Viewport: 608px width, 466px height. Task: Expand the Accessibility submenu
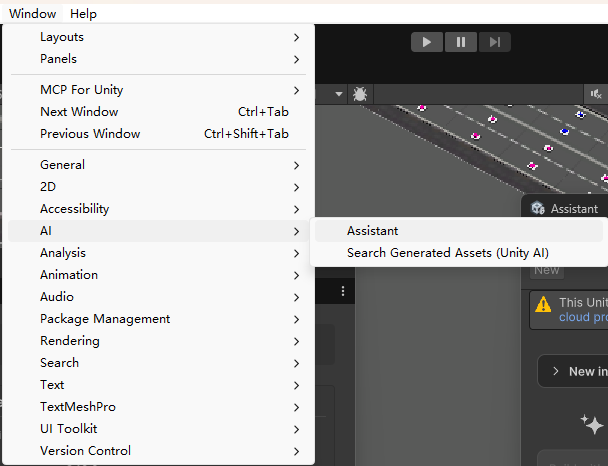click(158, 209)
